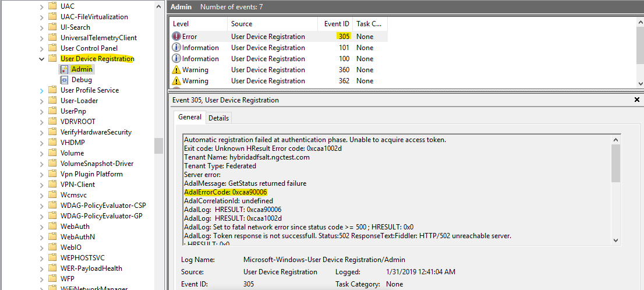Select the WebAuth folder in tree
The height and width of the screenshot is (290, 644).
click(x=75, y=227)
